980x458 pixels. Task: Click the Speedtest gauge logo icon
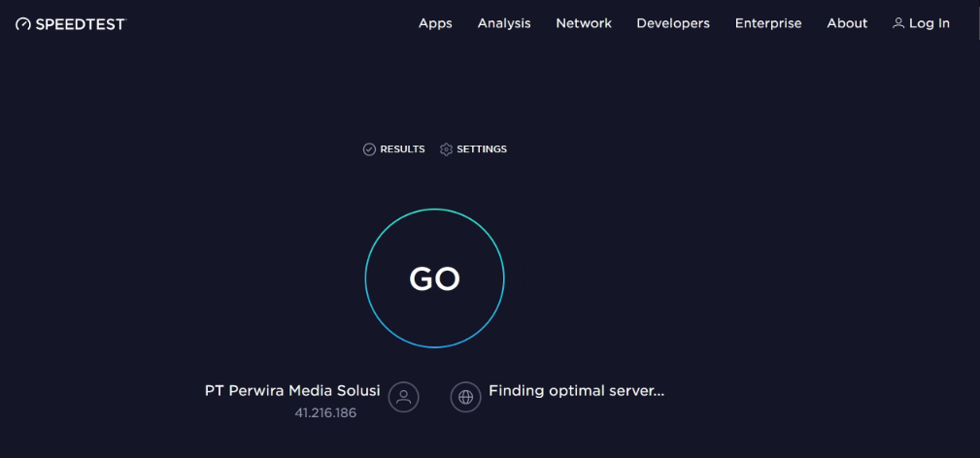(x=23, y=24)
